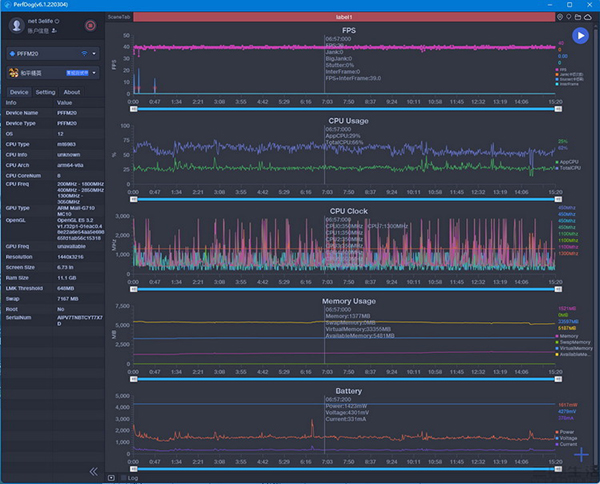Click the blue plus add chart button
The height and width of the screenshot is (484, 600).
(x=582, y=456)
